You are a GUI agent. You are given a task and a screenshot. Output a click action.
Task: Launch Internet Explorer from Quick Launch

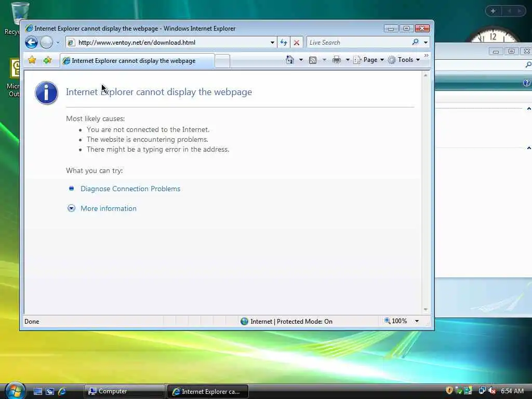pos(62,392)
